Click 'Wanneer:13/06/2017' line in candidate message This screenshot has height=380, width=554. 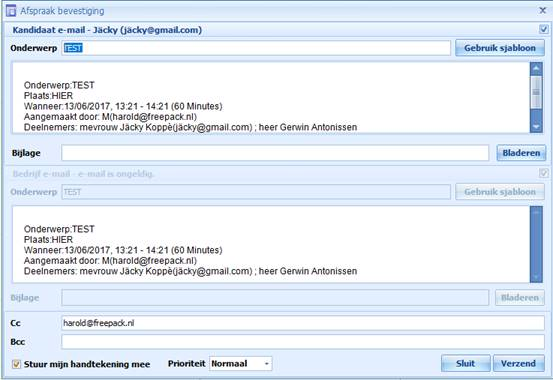pos(123,106)
